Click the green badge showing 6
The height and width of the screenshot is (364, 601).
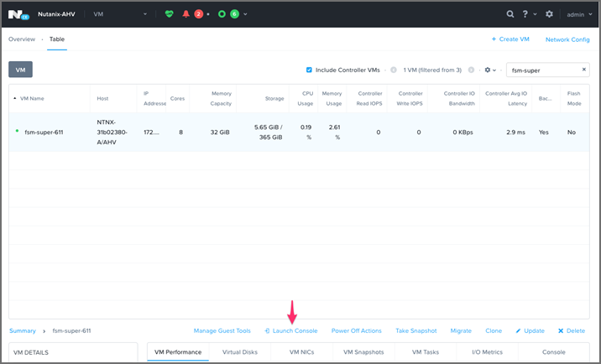pyautogui.click(x=234, y=14)
